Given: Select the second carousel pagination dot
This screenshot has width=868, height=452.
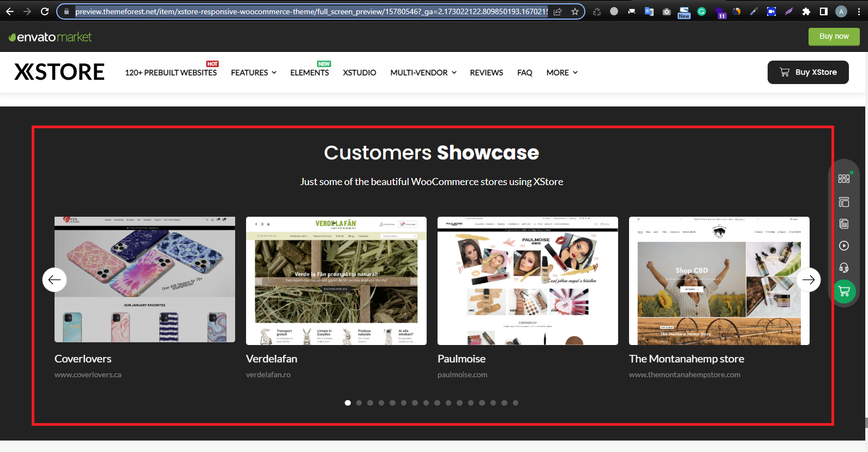Looking at the screenshot, I should pyautogui.click(x=359, y=403).
